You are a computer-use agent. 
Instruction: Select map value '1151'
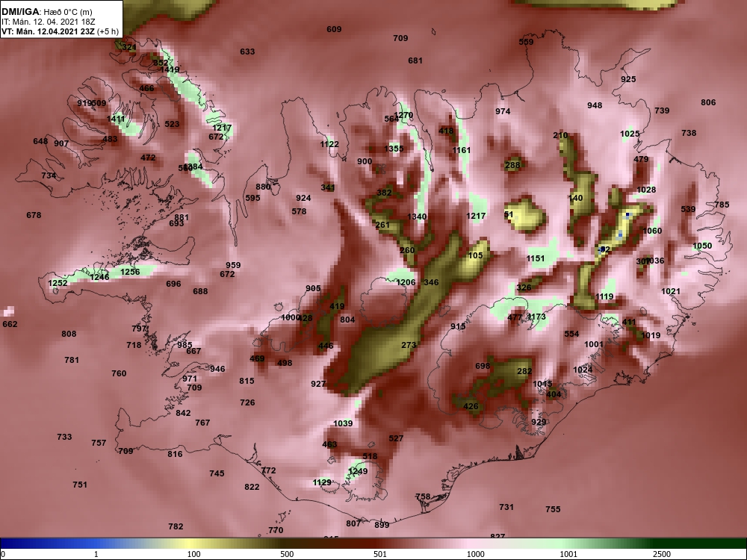[536, 258]
